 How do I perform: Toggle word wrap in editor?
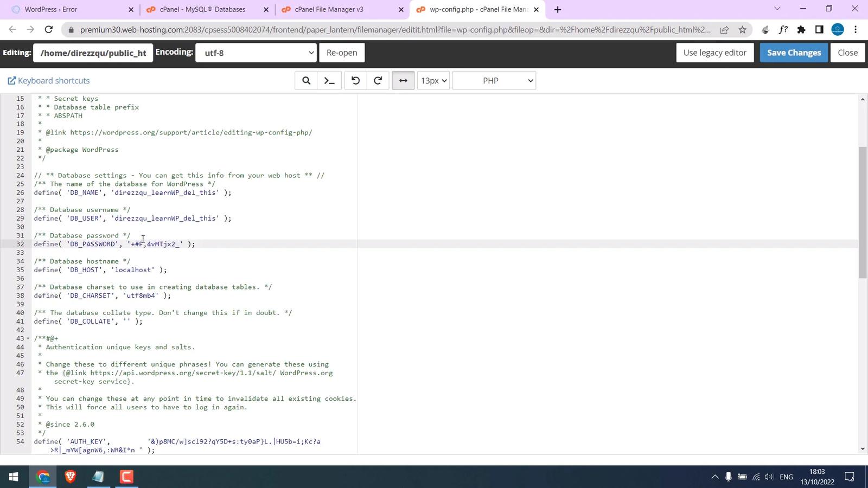click(403, 81)
